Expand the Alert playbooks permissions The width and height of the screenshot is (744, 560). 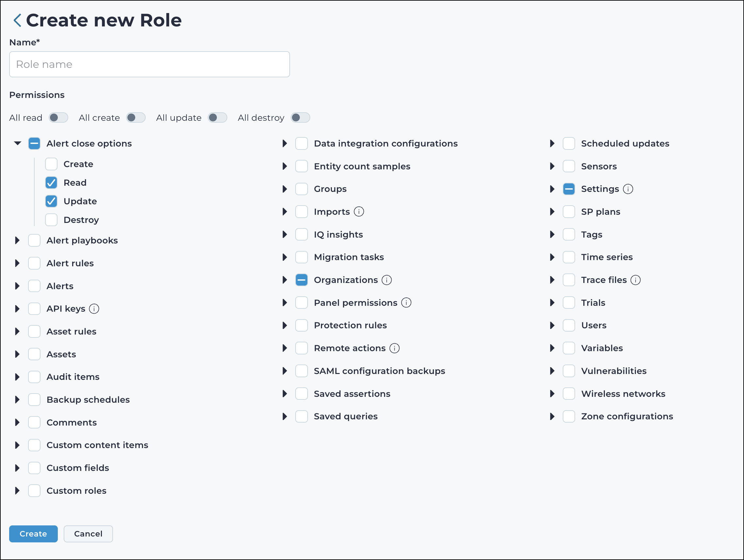(18, 240)
